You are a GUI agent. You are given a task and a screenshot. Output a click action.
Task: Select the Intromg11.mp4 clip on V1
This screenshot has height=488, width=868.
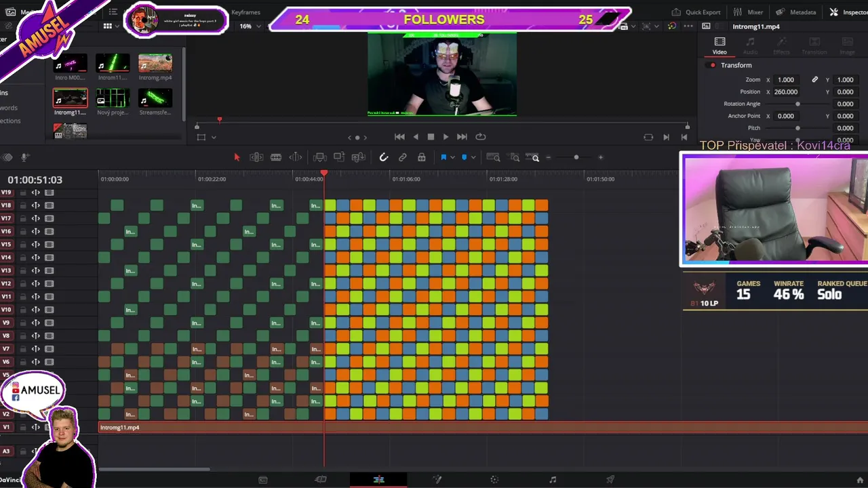pos(483,428)
